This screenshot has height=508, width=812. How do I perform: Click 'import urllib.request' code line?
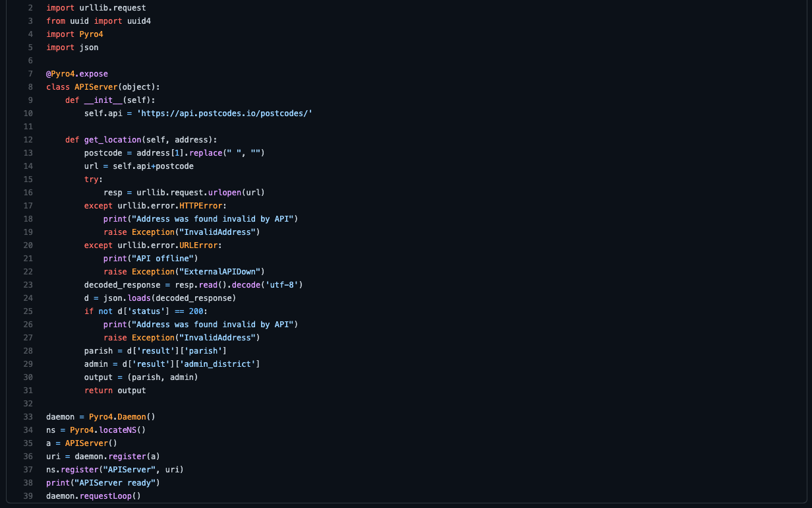[96, 8]
